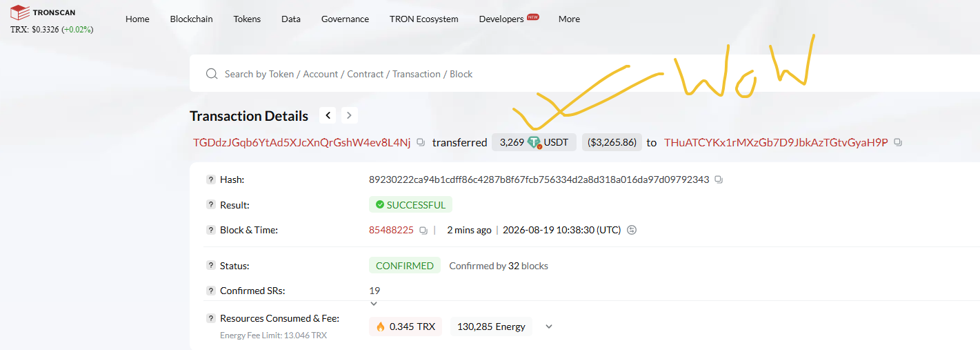Copy the sender address TGDdzJGqb6

click(421, 142)
